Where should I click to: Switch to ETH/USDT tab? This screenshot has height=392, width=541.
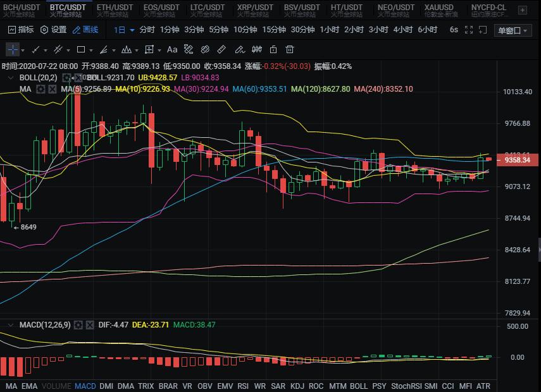pos(115,10)
